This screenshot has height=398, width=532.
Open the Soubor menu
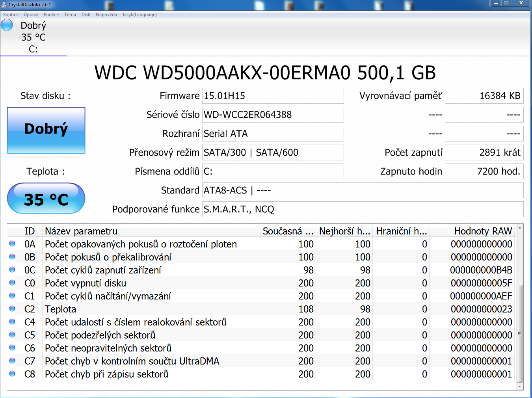(x=11, y=15)
